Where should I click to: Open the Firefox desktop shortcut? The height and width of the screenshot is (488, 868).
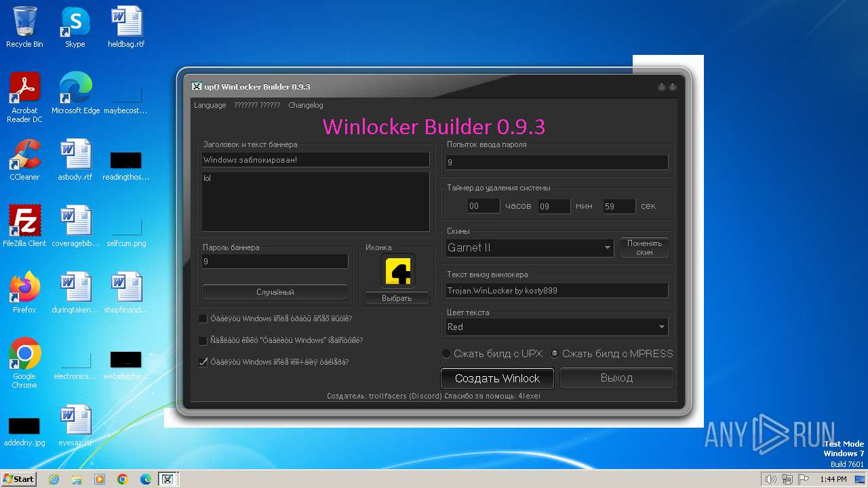[x=24, y=293]
